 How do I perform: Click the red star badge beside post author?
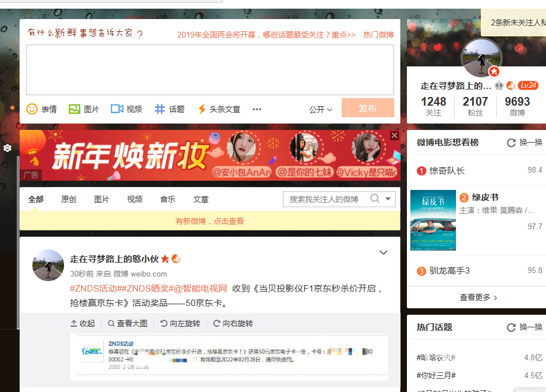(165, 259)
